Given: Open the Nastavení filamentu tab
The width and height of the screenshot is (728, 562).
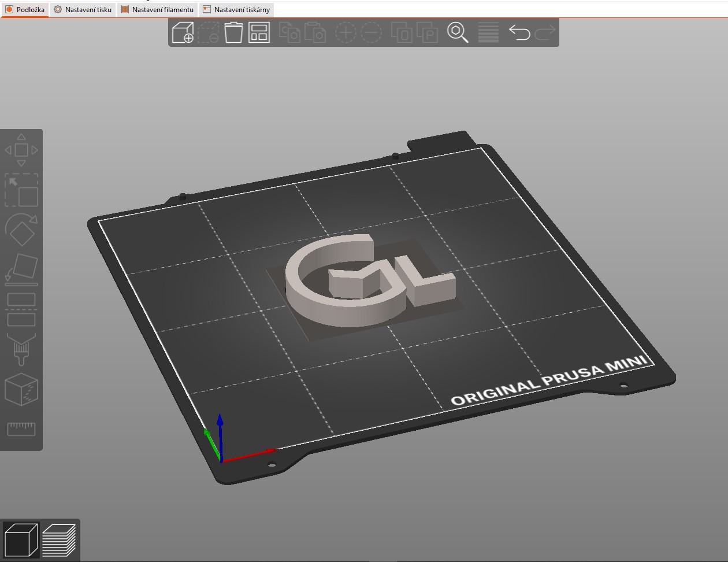Looking at the screenshot, I should tap(157, 10).
